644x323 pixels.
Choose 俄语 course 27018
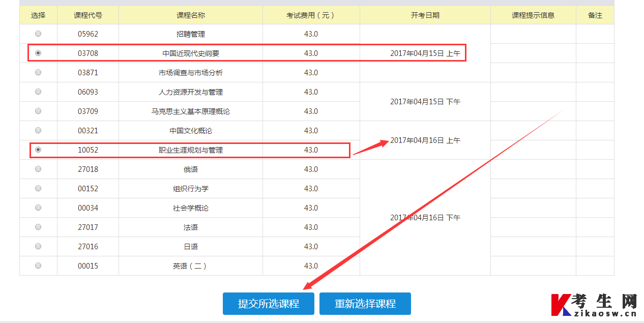pyautogui.click(x=38, y=169)
